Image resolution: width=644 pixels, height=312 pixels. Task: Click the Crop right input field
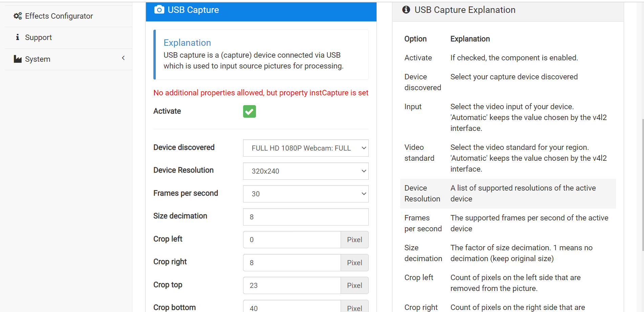pos(292,262)
